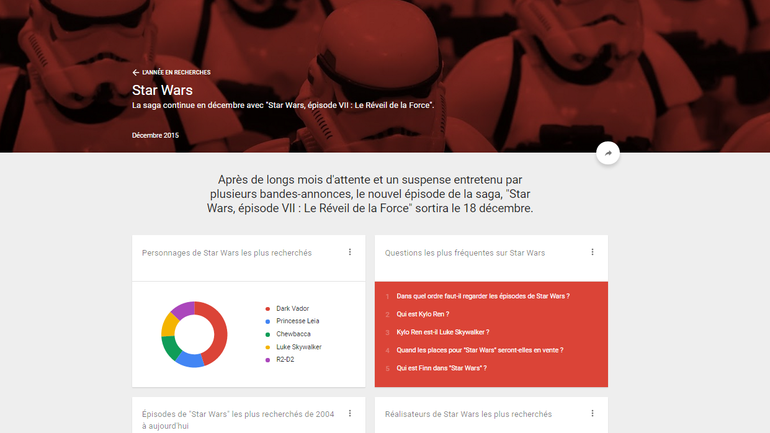
Task: Select the Chewbacca legend label
Action: (293, 334)
